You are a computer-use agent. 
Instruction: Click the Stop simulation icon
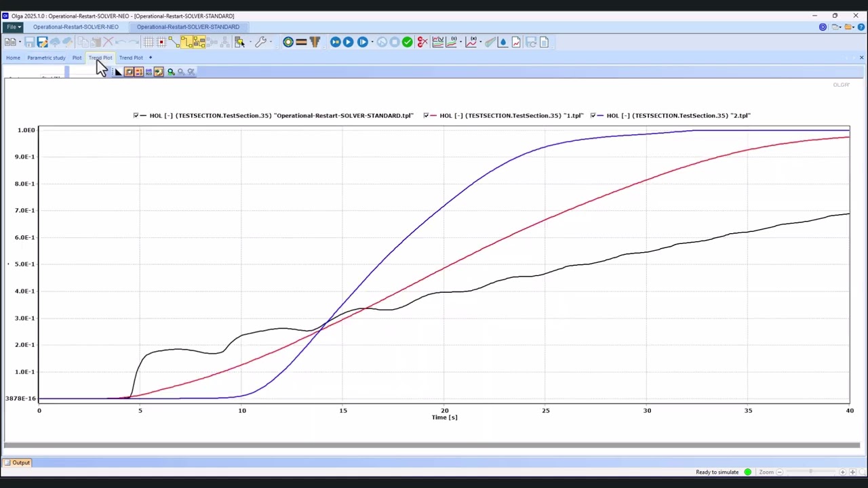click(x=394, y=42)
